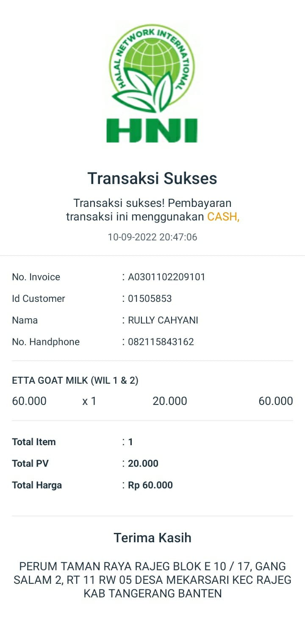Select the ETTA GOAT MILK item name

pos(75,380)
